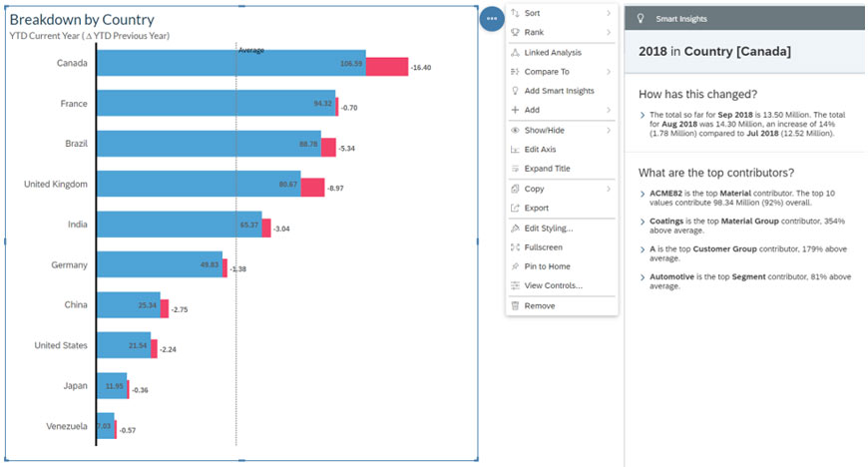The image size is (868, 467).
Task: Click the Copy icon in menu
Action: (515, 189)
